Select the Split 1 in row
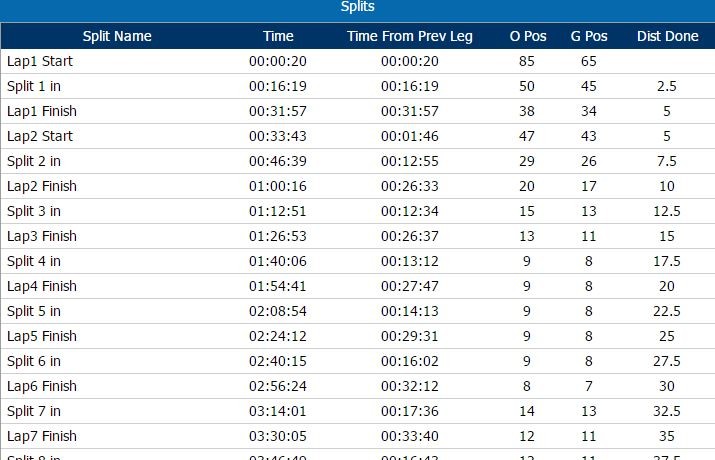The image size is (715, 460). pos(358,86)
